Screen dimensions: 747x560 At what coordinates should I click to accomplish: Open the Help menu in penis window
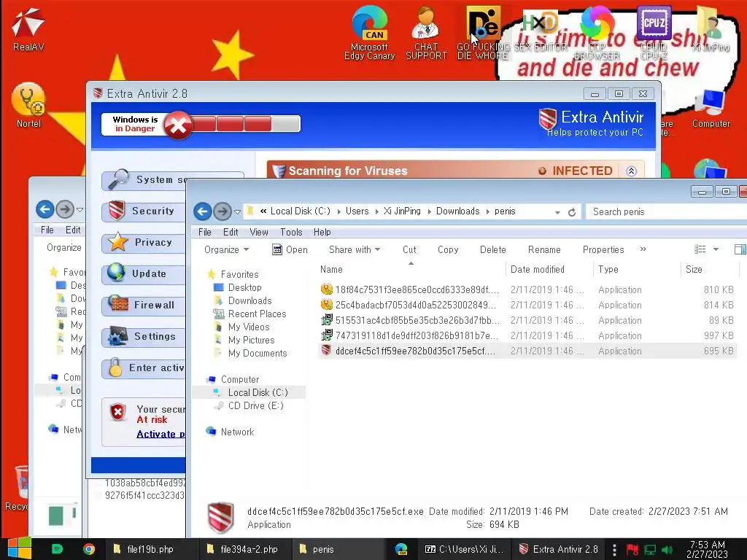322,232
